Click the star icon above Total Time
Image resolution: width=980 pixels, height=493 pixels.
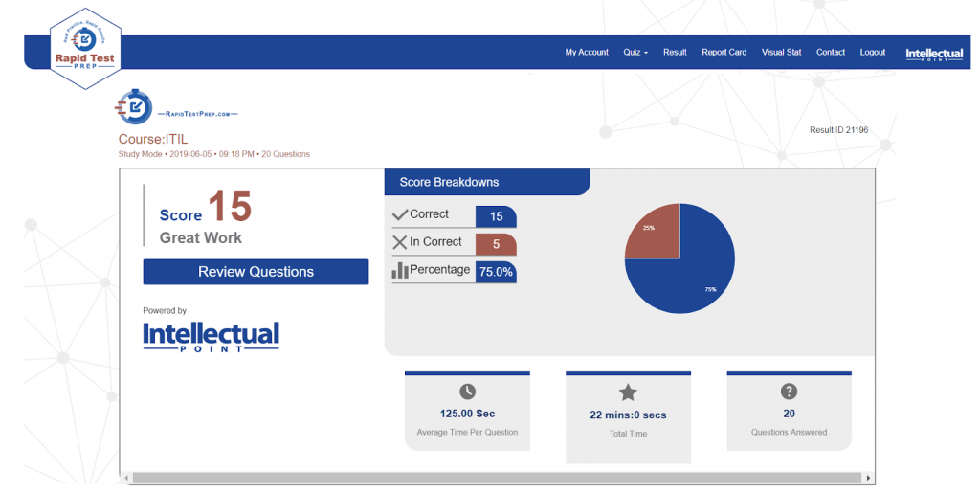pyautogui.click(x=628, y=392)
